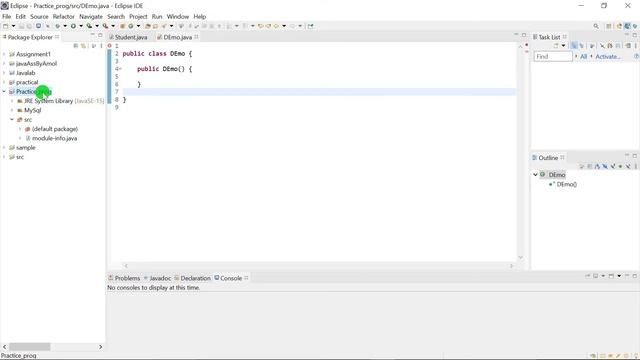This screenshot has width=640, height=360.
Task: Expand the Assignment1 project
Action: pyautogui.click(x=4, y=54)
